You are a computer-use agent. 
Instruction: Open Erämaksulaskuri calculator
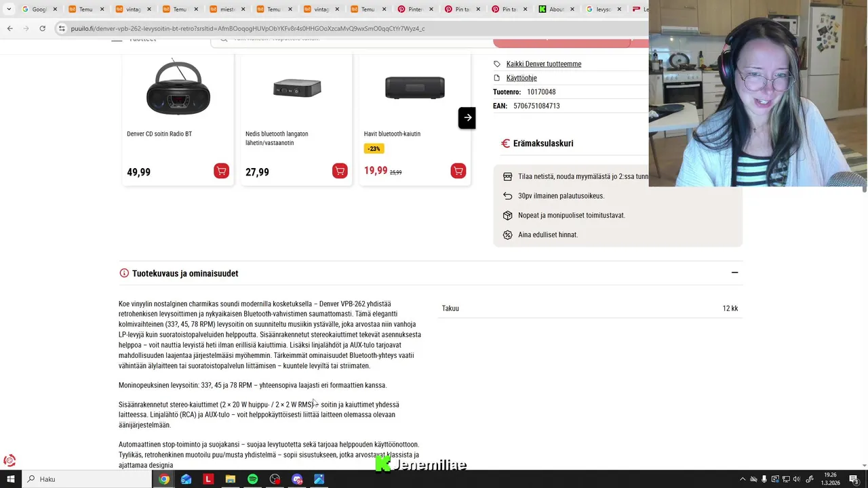pos(543,143)
